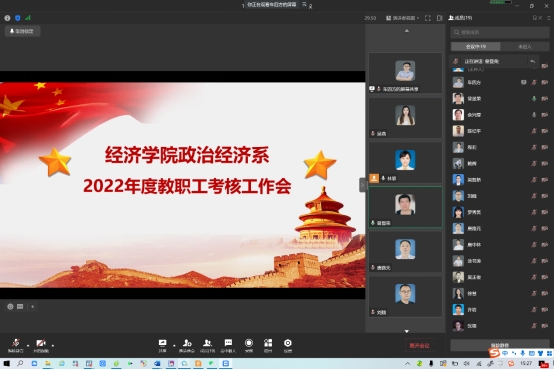This screenshot has height=370, width=554.
Task: Click the meeting info icon at top left
Action: [7, 18]
